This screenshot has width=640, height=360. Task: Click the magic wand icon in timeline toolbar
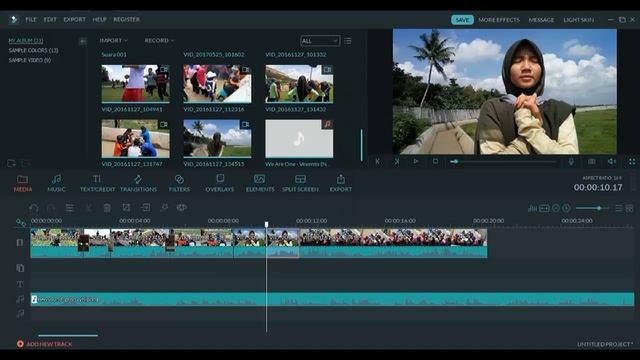pos(164,208)
